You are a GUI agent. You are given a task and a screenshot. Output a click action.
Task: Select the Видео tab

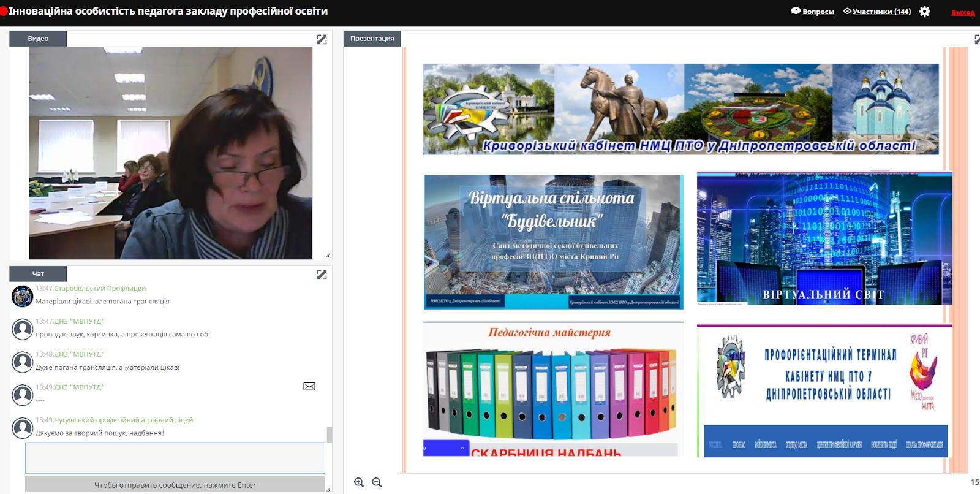click(x=38, y=38)
